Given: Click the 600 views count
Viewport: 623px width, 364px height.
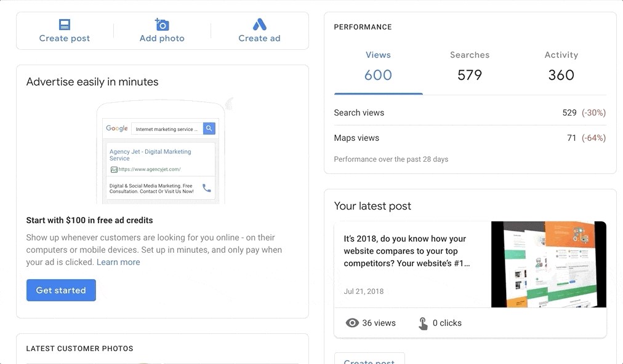Looking at the screenshot, I should [x=378, y=75].
